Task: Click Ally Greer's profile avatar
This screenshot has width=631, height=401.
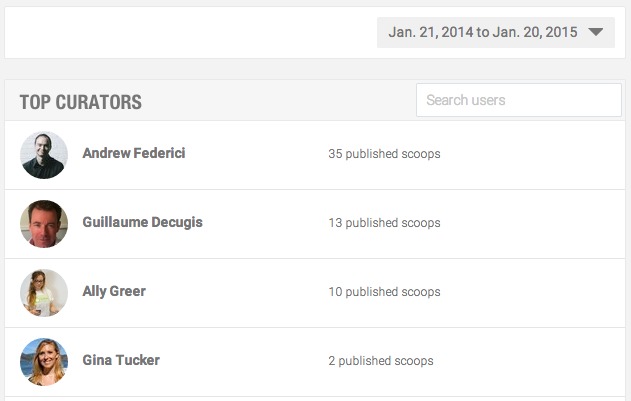Action: (x=44, y=293)
